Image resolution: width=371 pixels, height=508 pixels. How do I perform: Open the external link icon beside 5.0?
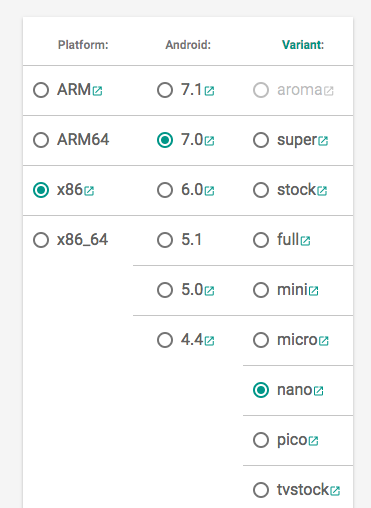pyautogui.click(x=209, y=291)
